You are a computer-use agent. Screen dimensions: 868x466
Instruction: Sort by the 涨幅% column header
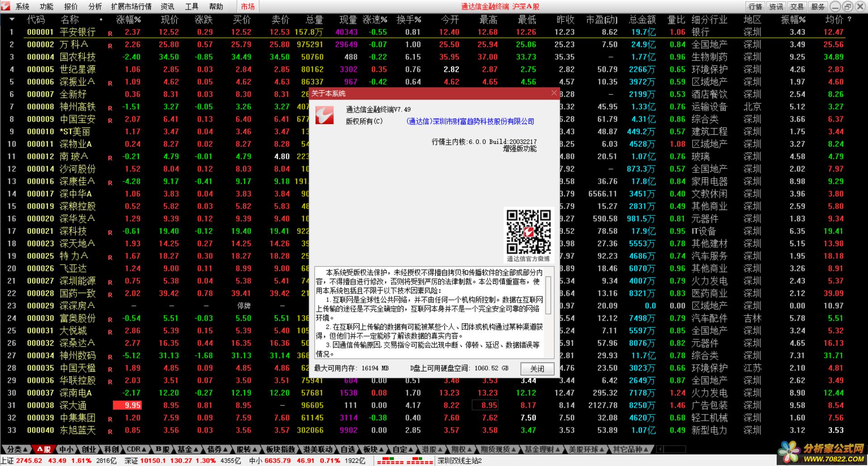tap(128, 19)
